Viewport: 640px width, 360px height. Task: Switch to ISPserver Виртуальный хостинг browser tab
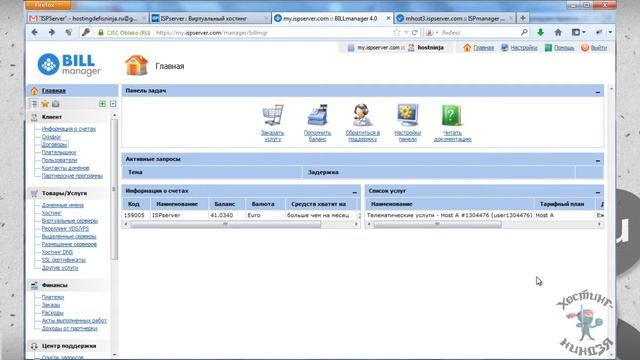tap(210, 18)
